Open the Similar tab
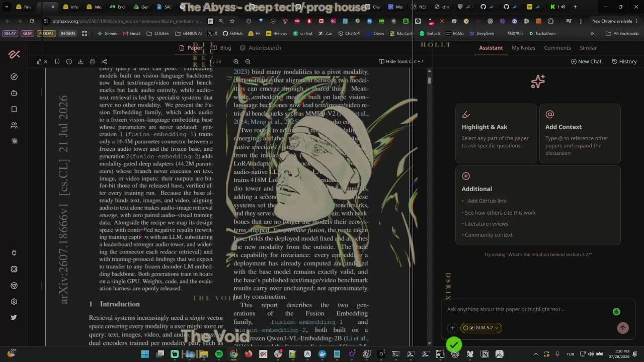The height and width of the screenshot is (362, 644). coord(588,48)
